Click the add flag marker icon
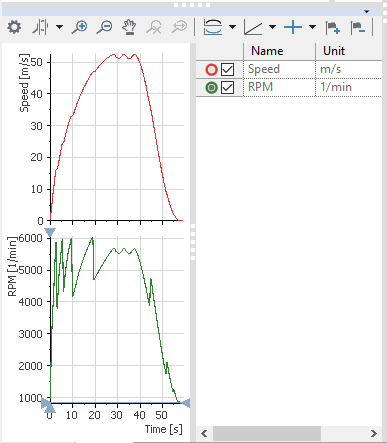This screenshot has height=443, width=387. [x=333, y=28]
